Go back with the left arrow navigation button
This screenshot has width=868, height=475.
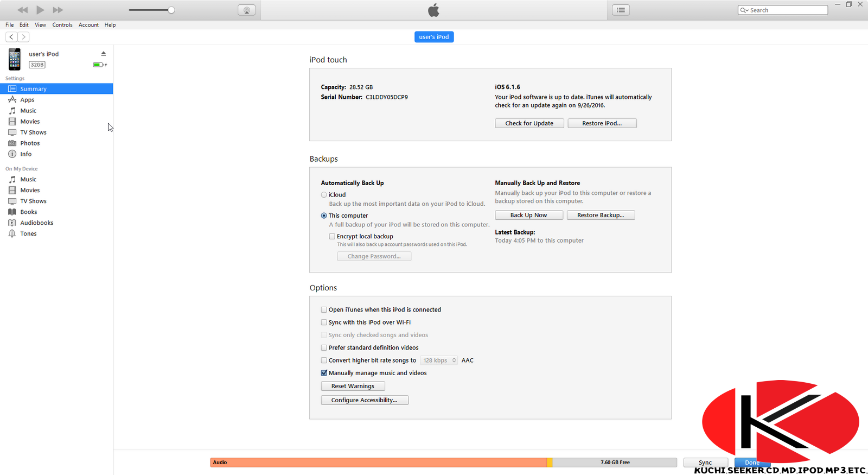tap(11, 37)
